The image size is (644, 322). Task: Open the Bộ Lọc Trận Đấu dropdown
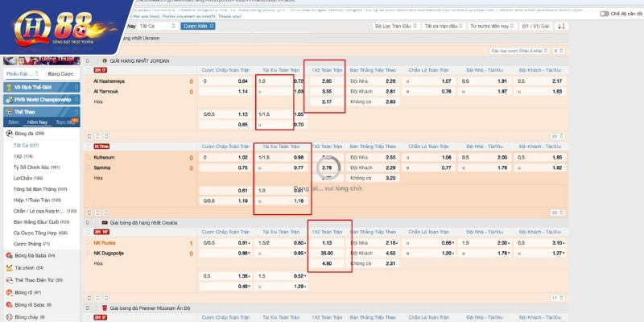[x=396, y=26]
